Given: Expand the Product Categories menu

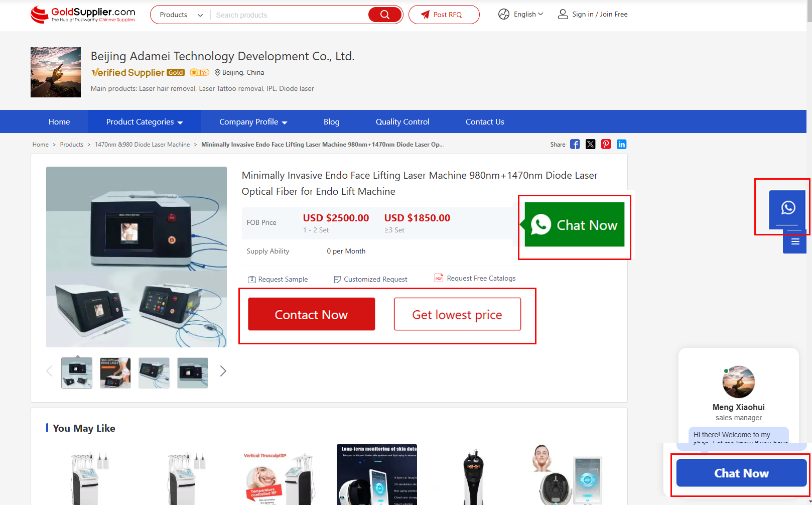Looking at the screenshot, I should pyautogui.click(x=145, y=122).
